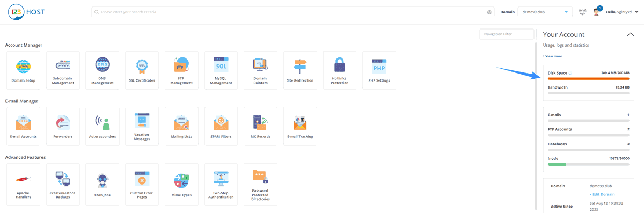This screenshot has width=644, height=213.
Task: Click the Account Manager heading
Action: [x=24, y=45]
